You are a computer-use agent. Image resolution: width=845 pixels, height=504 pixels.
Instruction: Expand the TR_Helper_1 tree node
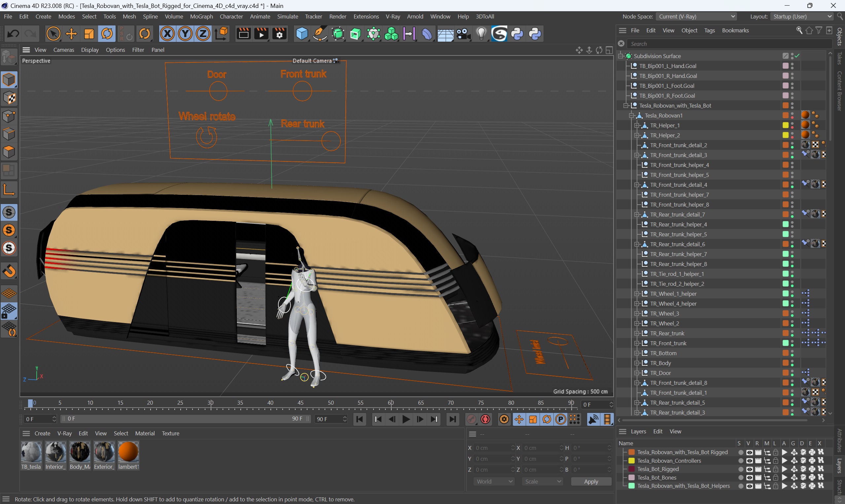coord(637,125)
